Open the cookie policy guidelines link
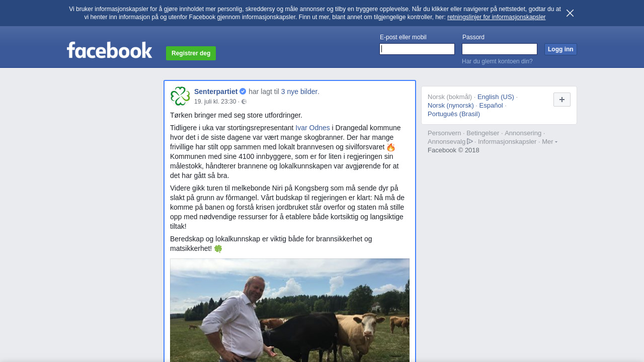Screen dimensions: 644x362 pyautogui.click(x=496, y=17)
